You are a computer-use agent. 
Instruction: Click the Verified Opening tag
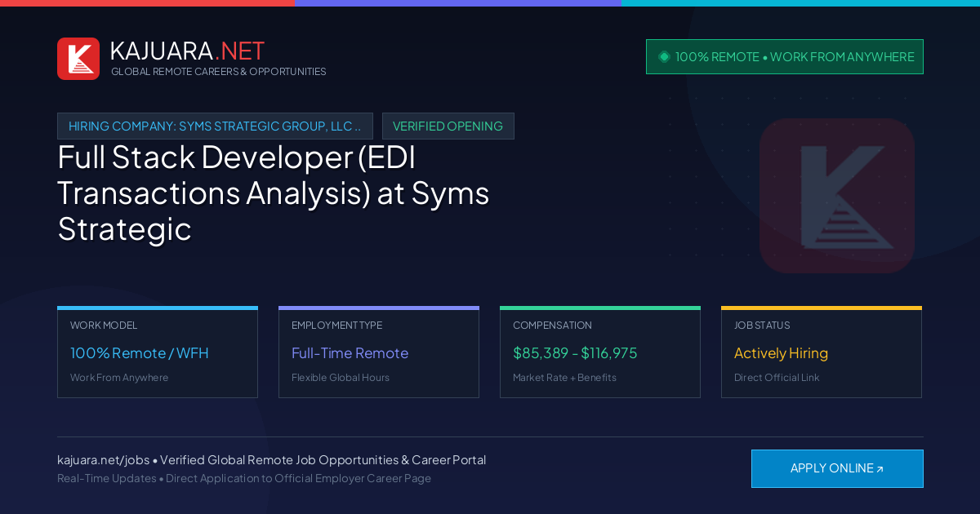pyautogui.click(x=448, y=126)
